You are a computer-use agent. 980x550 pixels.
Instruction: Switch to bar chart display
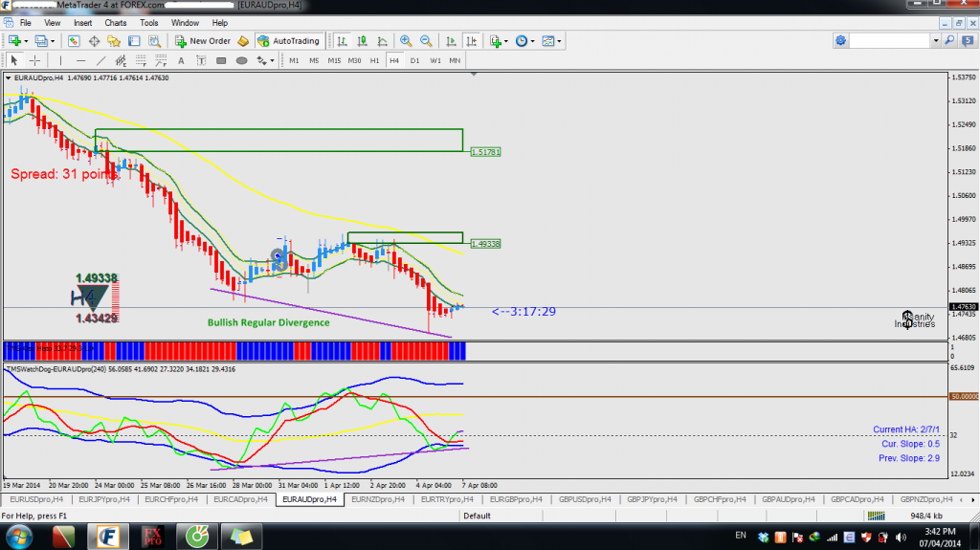coord(342,40)
